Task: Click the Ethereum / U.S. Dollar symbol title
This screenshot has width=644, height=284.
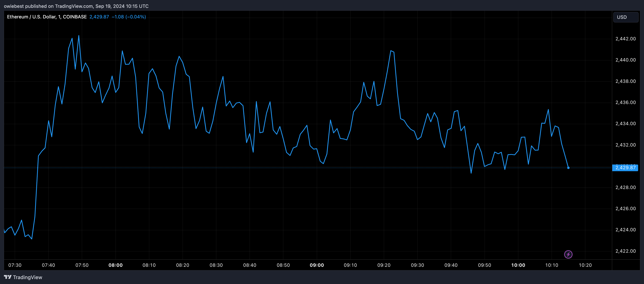Action: (x=31, y=17)
